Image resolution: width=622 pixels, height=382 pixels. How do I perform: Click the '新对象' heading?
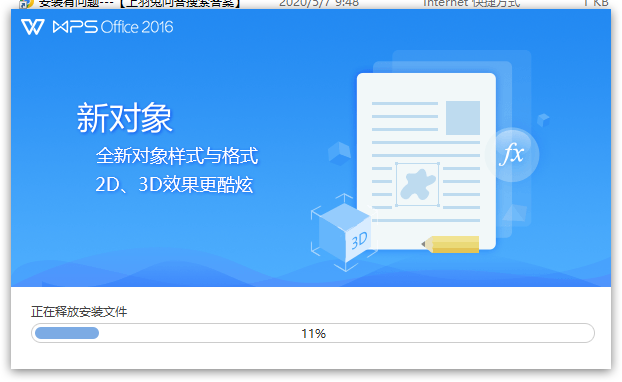124,118
